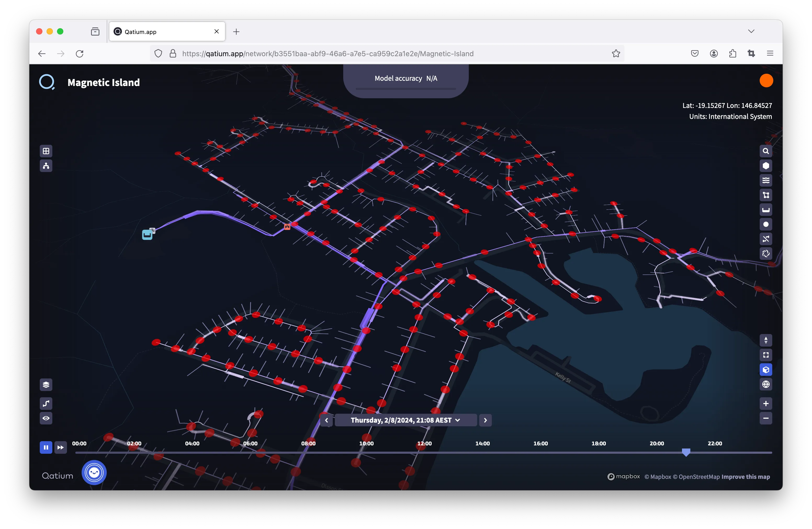The height and width of the screenshot is (529, 812).
Task: Switch to globe view icon
Action: [x=766, y=384]
